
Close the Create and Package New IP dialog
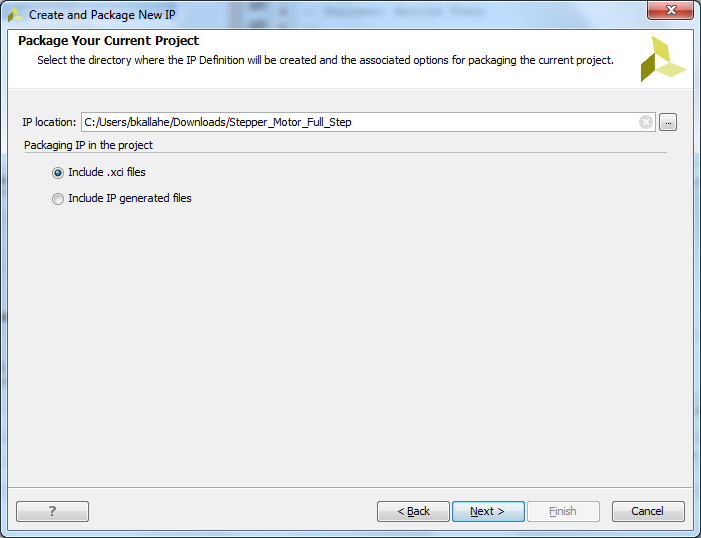(671, 10)
